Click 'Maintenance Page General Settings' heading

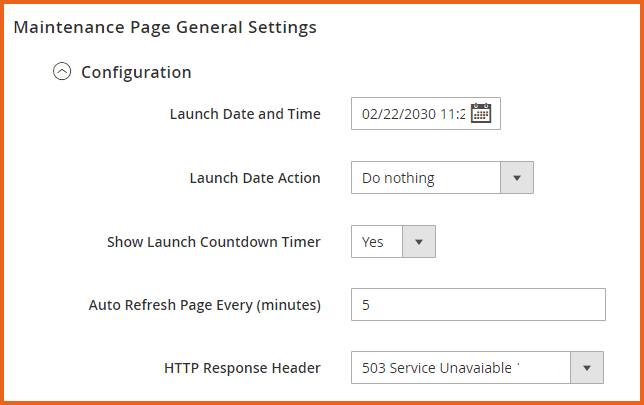tap(165, 28)
